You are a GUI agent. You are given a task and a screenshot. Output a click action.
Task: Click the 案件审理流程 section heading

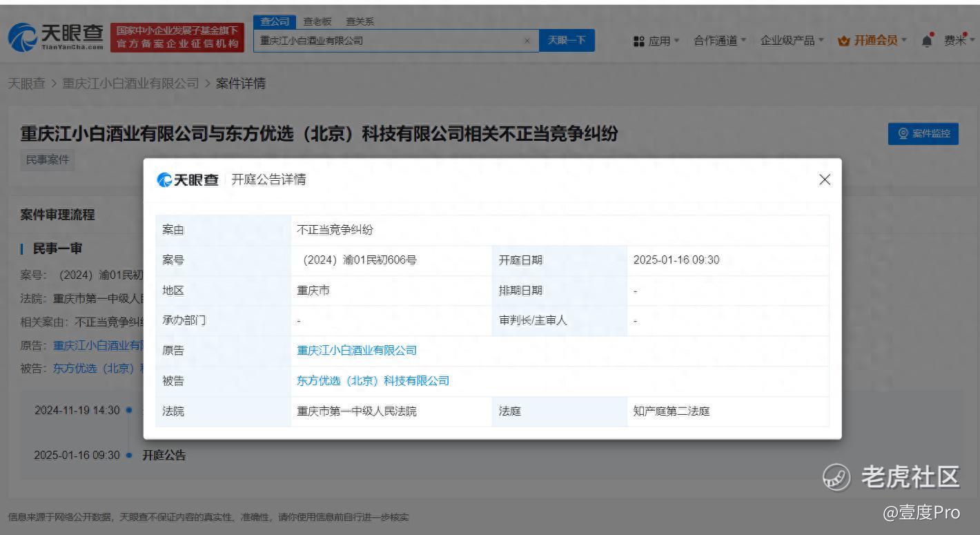pos(58,215)
